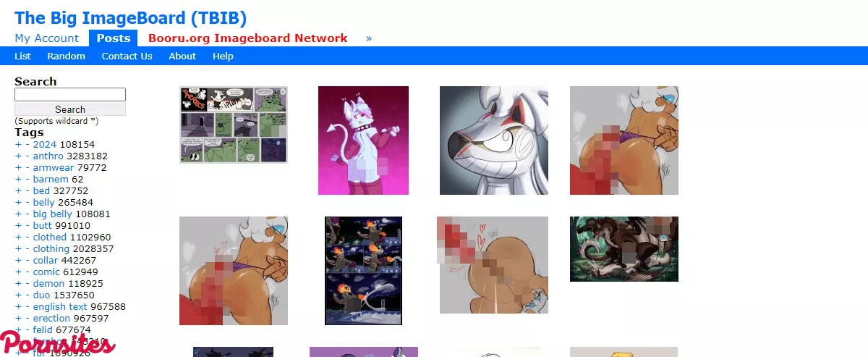Click the plus sign next to collar tag

[x=18, y=261]
